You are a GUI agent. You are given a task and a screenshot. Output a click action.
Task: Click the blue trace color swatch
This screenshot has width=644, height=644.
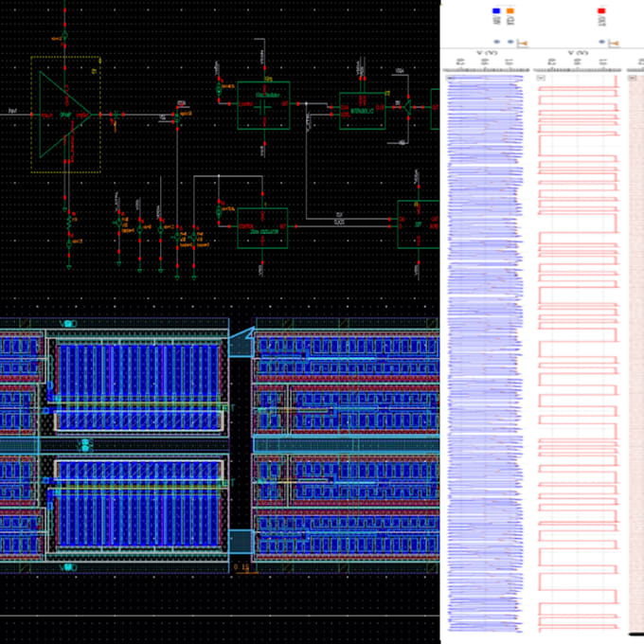click(x=496, y=10)
